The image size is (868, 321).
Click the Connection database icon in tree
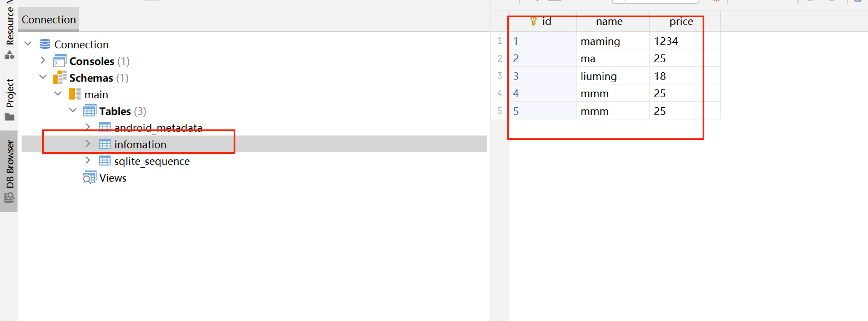point(45,44)
